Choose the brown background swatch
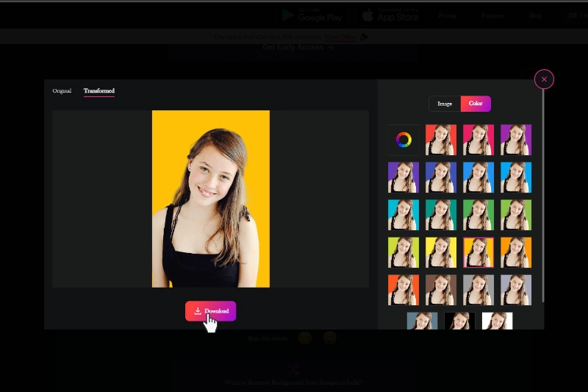 [441, 290]
